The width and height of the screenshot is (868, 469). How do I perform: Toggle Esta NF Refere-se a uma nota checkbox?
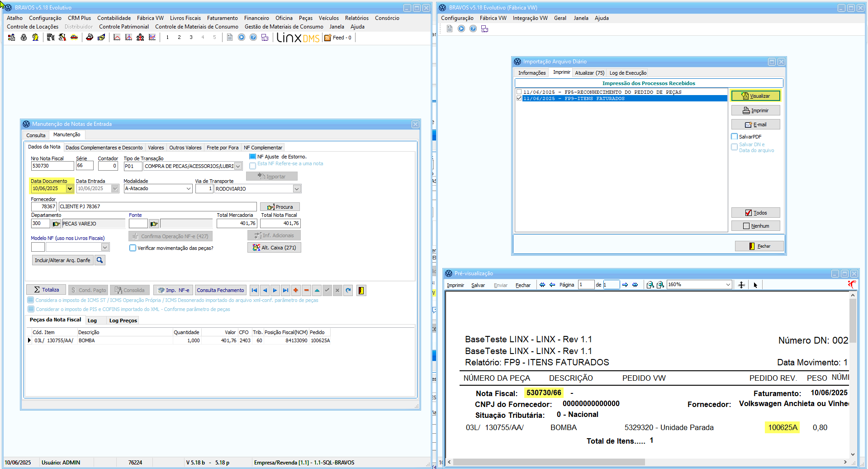tap(252, 166)
